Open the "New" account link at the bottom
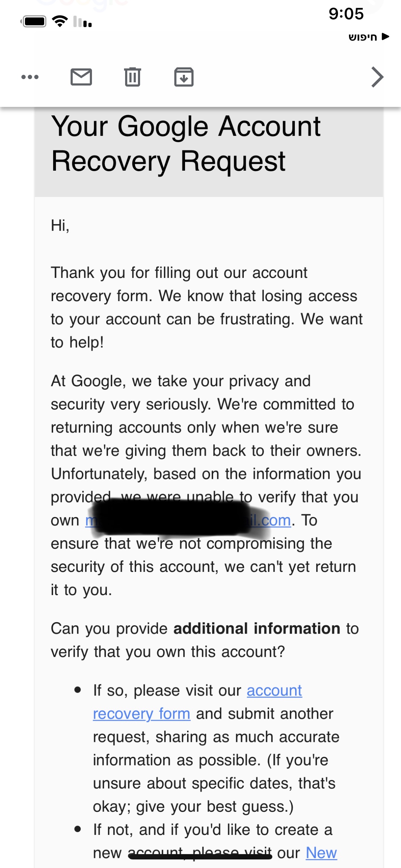The width and height of the screenshot is (401, 868). (321, 853)
